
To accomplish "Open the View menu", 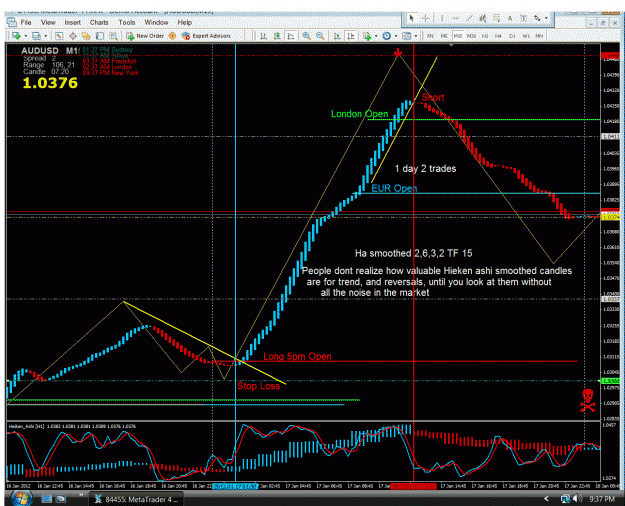I will pyautogui.click(x=48, y=23).
